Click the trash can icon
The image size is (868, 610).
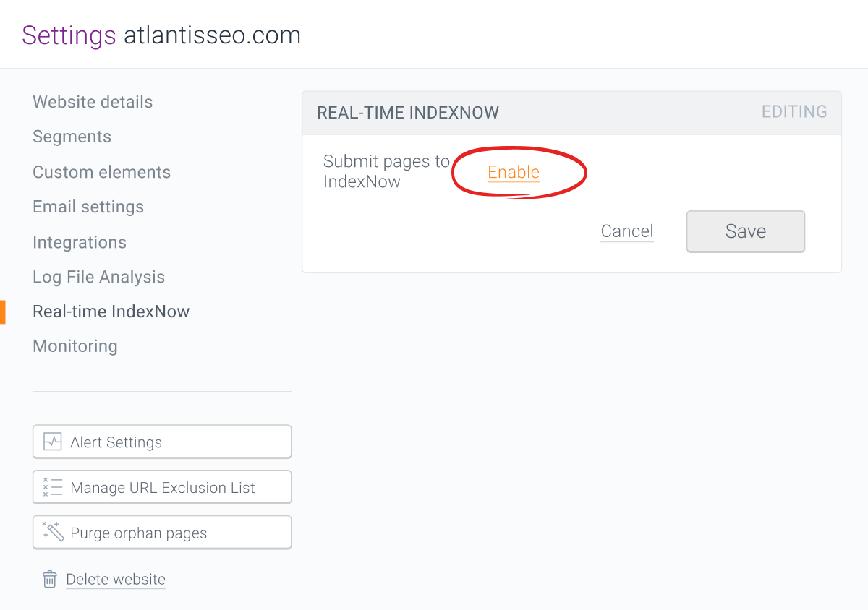coord(50,579)
